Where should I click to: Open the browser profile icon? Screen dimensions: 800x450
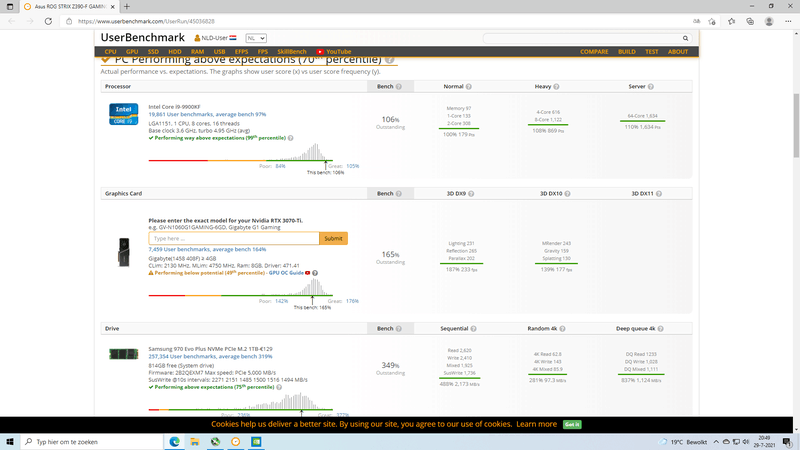[769, 21]
